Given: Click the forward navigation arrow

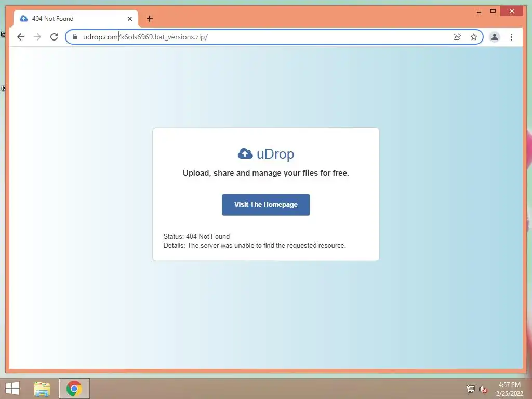Looking at the screenshot, I should click(37, 37).
